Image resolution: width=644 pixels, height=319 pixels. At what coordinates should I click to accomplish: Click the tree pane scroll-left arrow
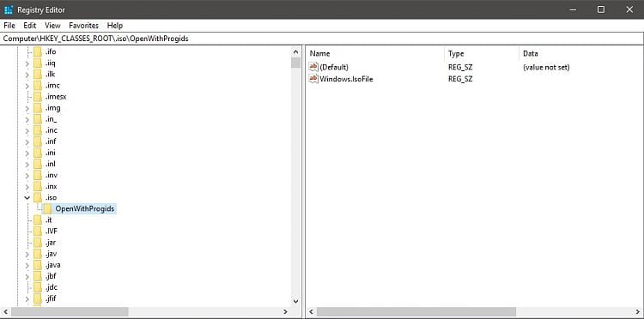coord(6,312)
